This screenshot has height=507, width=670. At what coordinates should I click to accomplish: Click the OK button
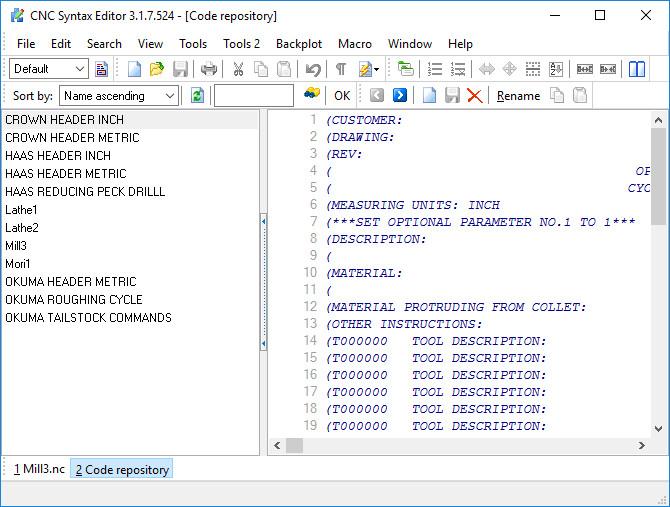point(342,96)
